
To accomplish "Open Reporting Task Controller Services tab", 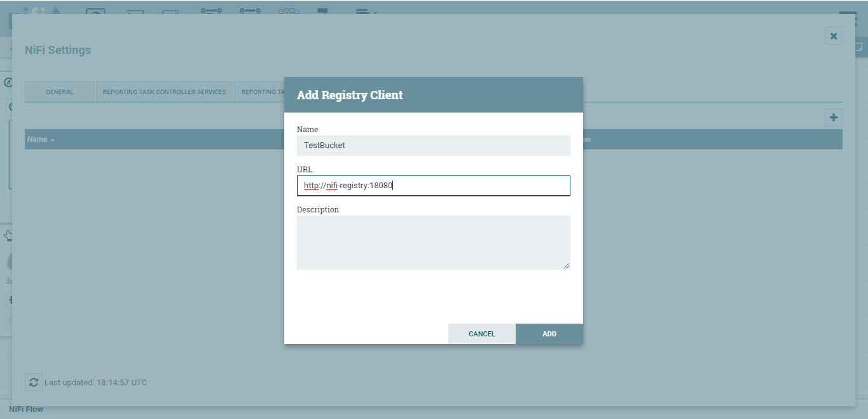I will (x=164, y=92).
